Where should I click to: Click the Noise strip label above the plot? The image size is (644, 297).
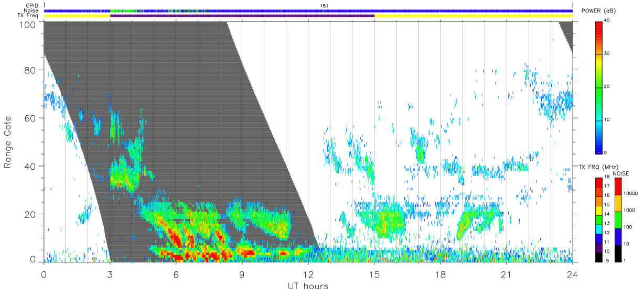tap(31, 10)
